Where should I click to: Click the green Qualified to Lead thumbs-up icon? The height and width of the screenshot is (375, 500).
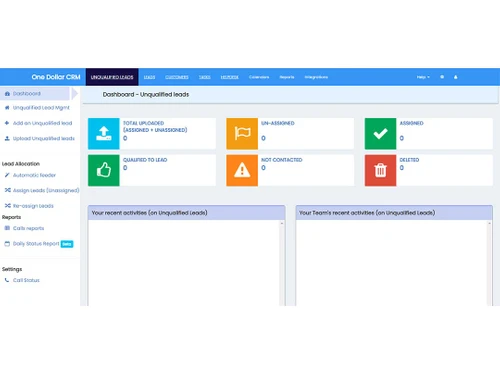(104, 170)
